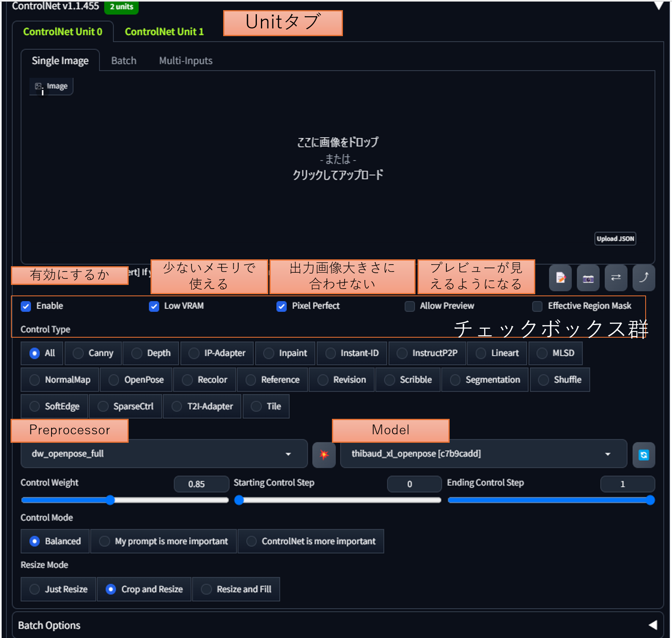The image size is (672, 638).
Task: Toggle the mirror webcam swap-arrows icon
Action: click(x=616, y=278)
